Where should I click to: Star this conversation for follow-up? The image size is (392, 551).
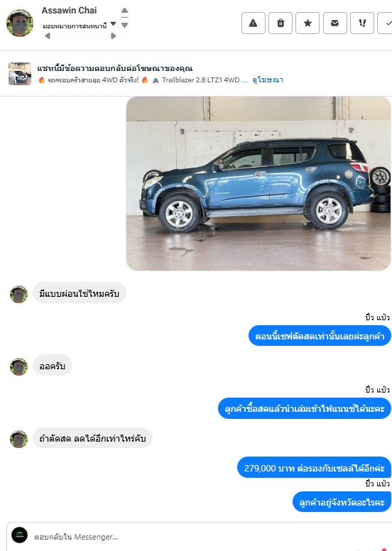point(307,23)
